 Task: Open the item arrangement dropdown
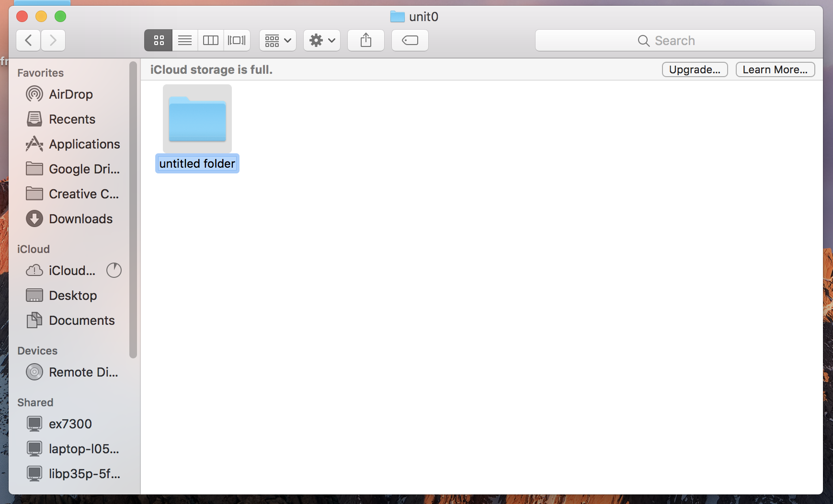tap(278, 40)
